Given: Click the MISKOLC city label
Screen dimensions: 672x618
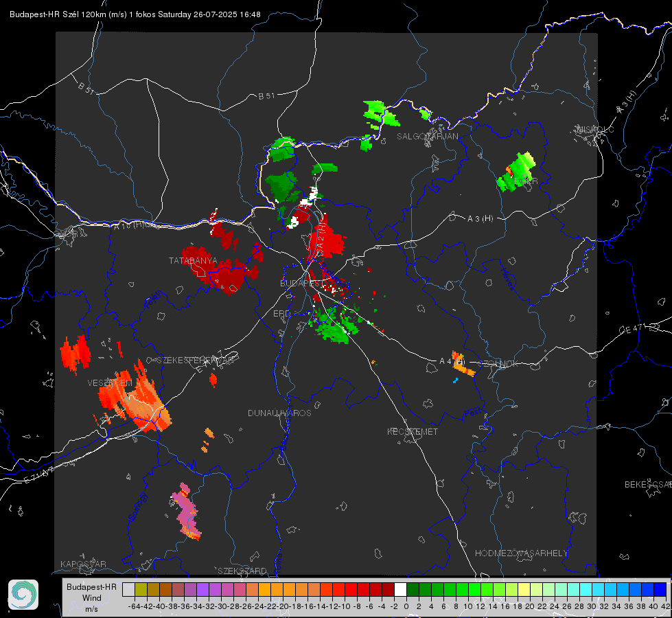Looking at the screenshot, I should 595,129.
